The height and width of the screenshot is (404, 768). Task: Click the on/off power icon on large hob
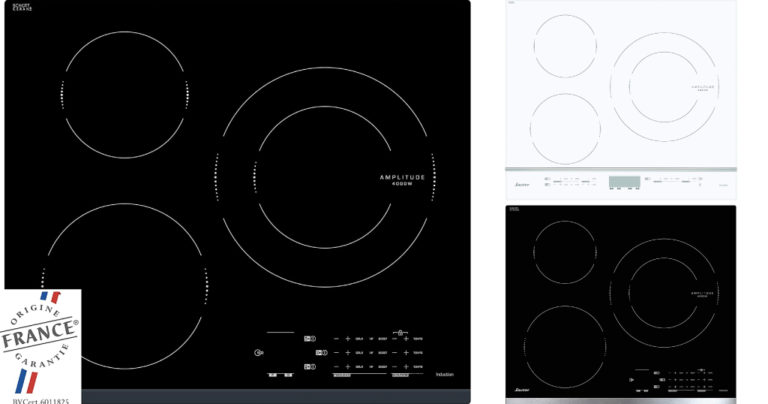pyautogui.click(x=259, y=353)
